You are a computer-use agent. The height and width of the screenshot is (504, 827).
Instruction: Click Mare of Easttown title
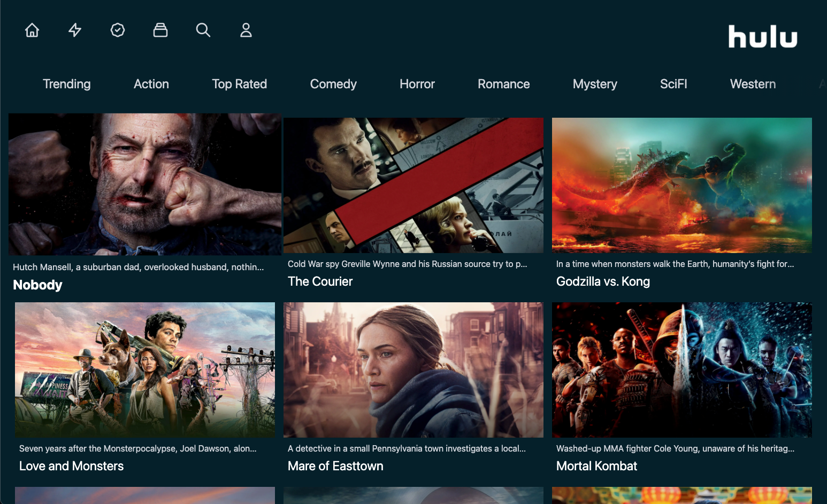point(335,466)
